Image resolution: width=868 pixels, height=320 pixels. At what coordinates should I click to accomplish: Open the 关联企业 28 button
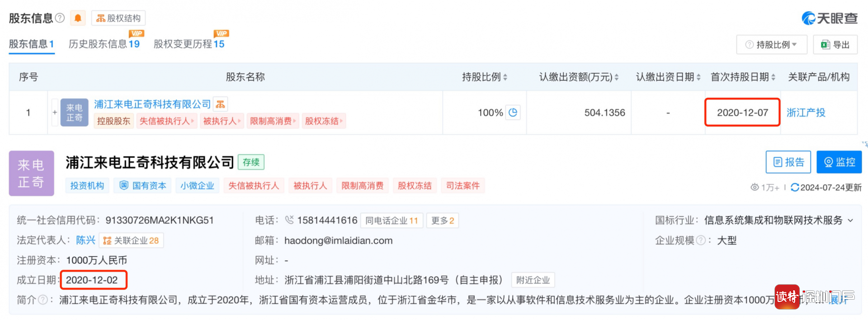(x=131, y=240)
